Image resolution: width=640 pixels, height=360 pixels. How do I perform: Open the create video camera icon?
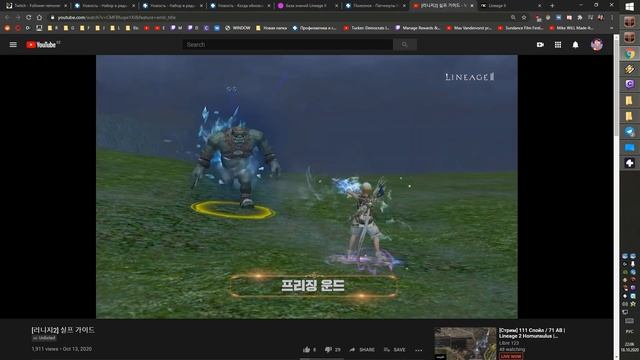pyautogui.click(x=540, y=44)
